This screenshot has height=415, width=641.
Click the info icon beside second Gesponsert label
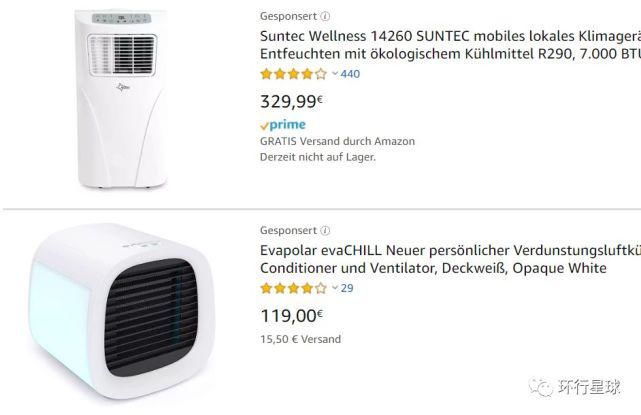(325, 231)
